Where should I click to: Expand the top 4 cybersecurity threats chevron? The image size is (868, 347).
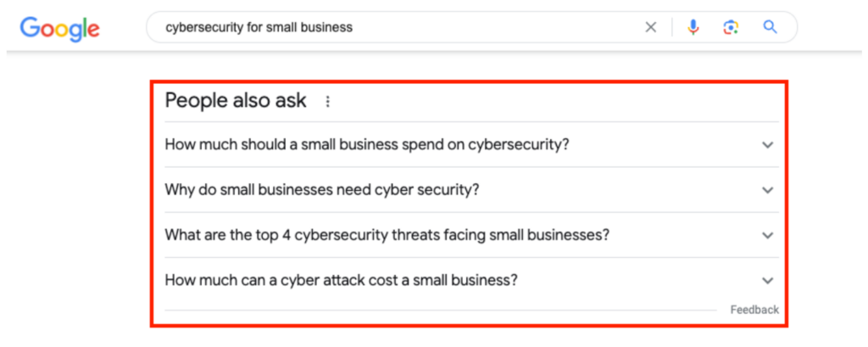click(767, 235)
